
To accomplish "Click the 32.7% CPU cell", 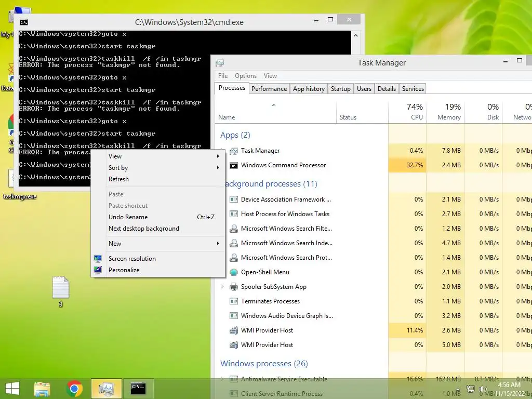I will pos(407,165).
